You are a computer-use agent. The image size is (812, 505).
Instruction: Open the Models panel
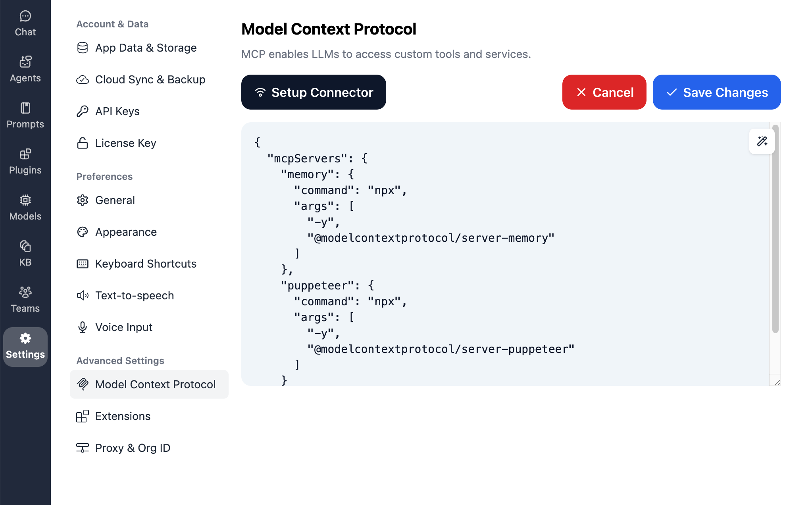(x=25, y=206)
